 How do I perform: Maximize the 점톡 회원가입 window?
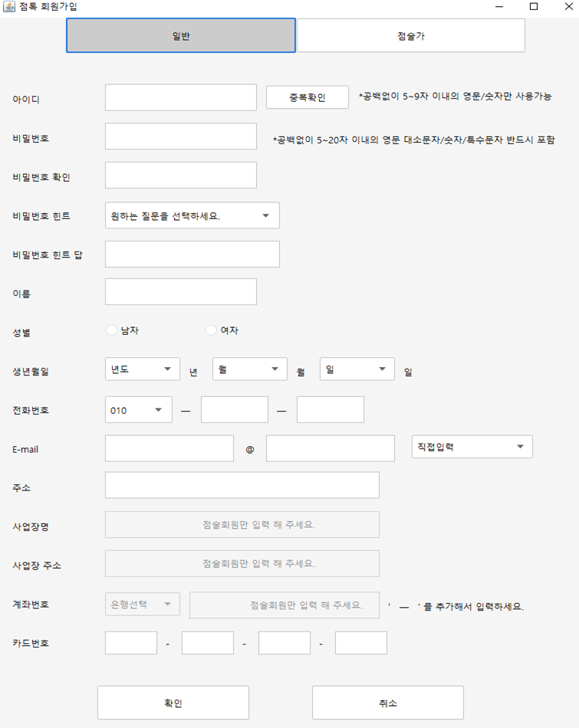534,6
